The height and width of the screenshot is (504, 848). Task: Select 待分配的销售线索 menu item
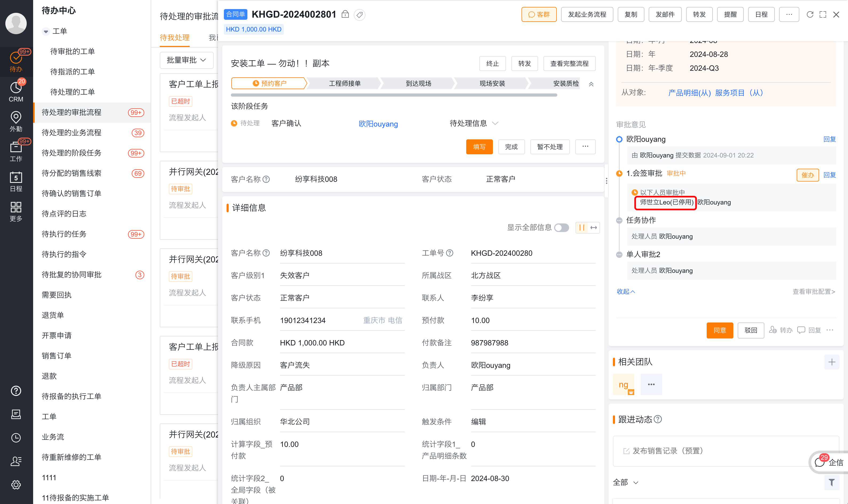pyautogui.click(x=92, y=173)
